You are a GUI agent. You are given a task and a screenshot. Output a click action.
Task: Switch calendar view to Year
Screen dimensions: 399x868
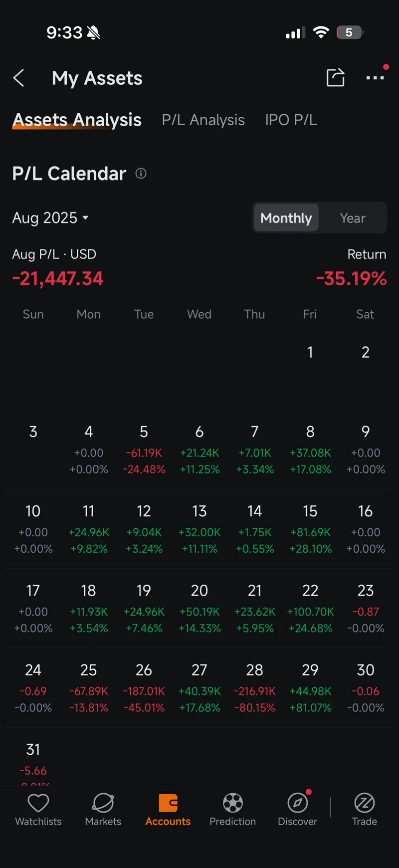[x=353, y=218]
